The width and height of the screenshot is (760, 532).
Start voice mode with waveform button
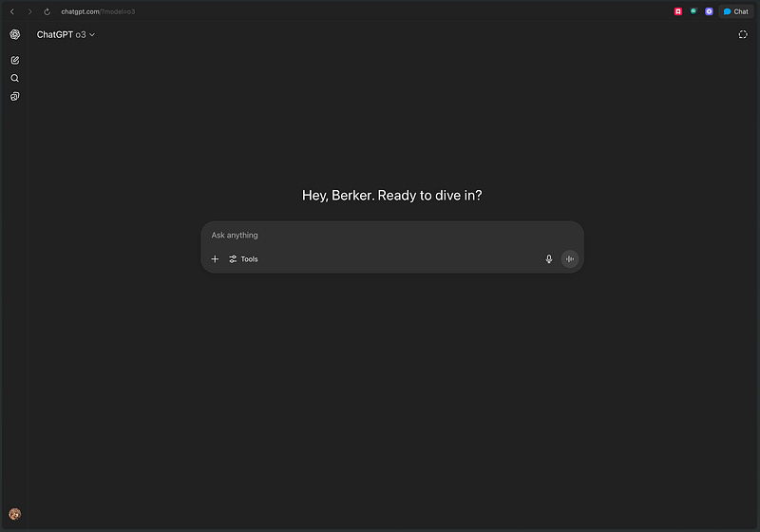coord(569,259)
